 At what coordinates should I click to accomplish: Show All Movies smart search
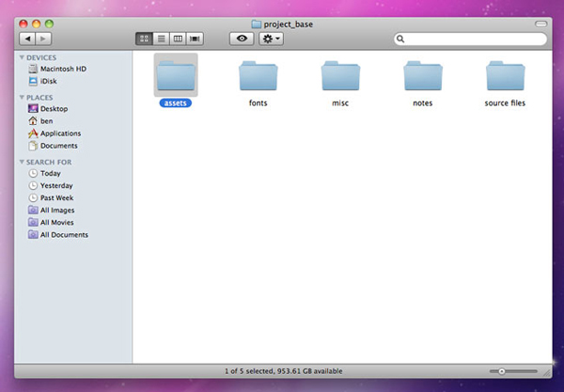(x=51, y=222)
